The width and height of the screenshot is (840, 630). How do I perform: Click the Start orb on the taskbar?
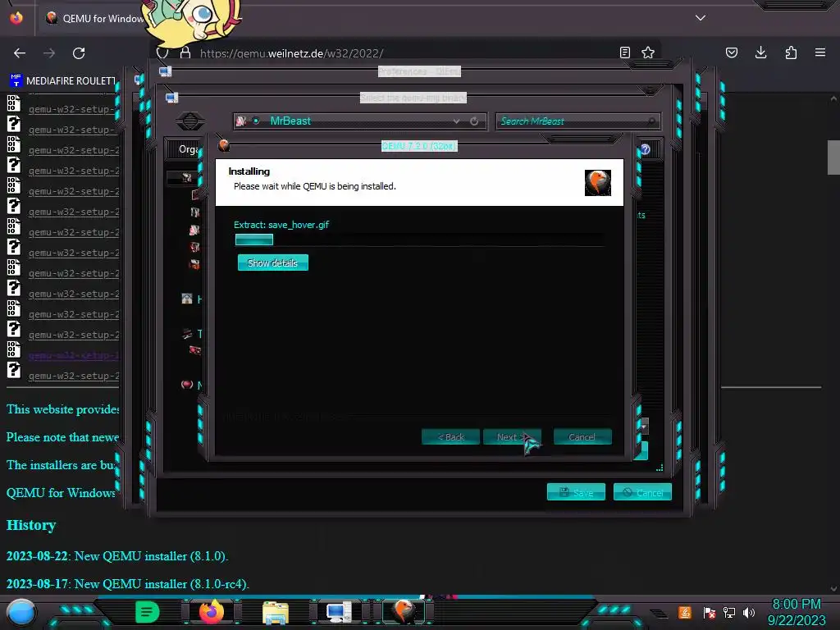click(21, 613)
